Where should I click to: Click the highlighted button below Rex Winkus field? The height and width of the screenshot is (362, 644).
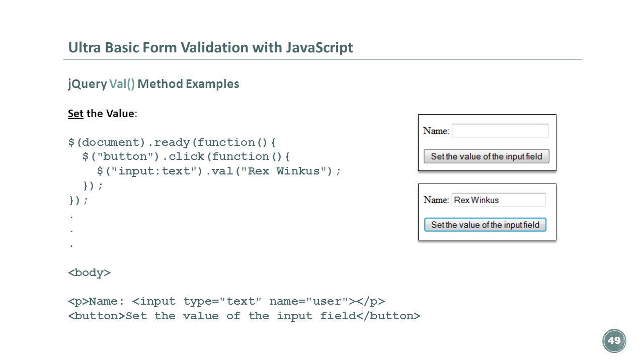point(485,225)
